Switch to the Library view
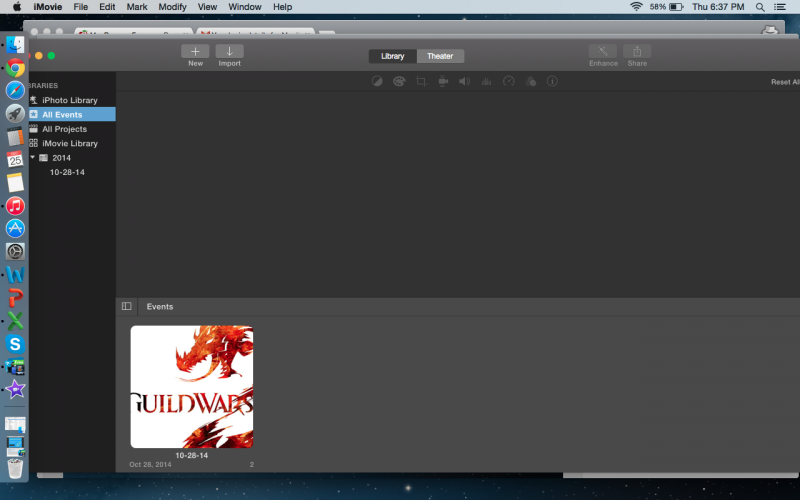Viewport: 800px width, 500px height. pyautogui.click(x=392, y=56)
